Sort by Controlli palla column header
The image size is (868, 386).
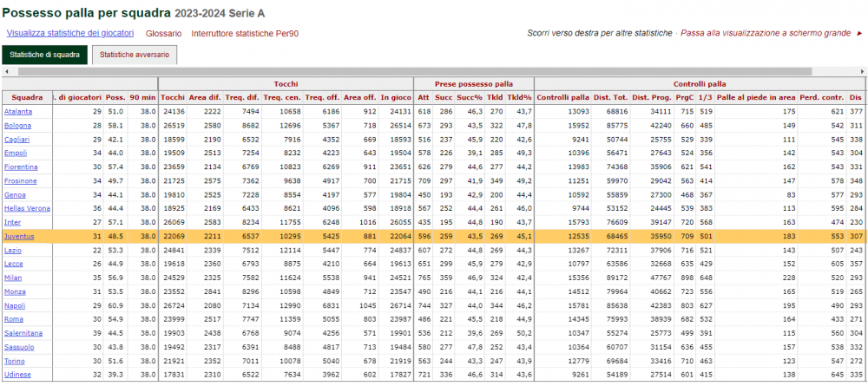pyautogui.click(x=563, y=97)
